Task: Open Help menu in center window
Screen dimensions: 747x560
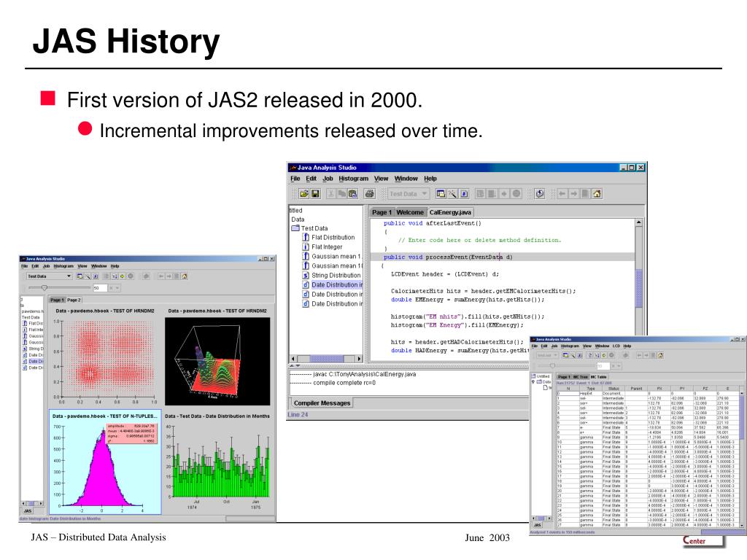Action: [x=430, y=179]
